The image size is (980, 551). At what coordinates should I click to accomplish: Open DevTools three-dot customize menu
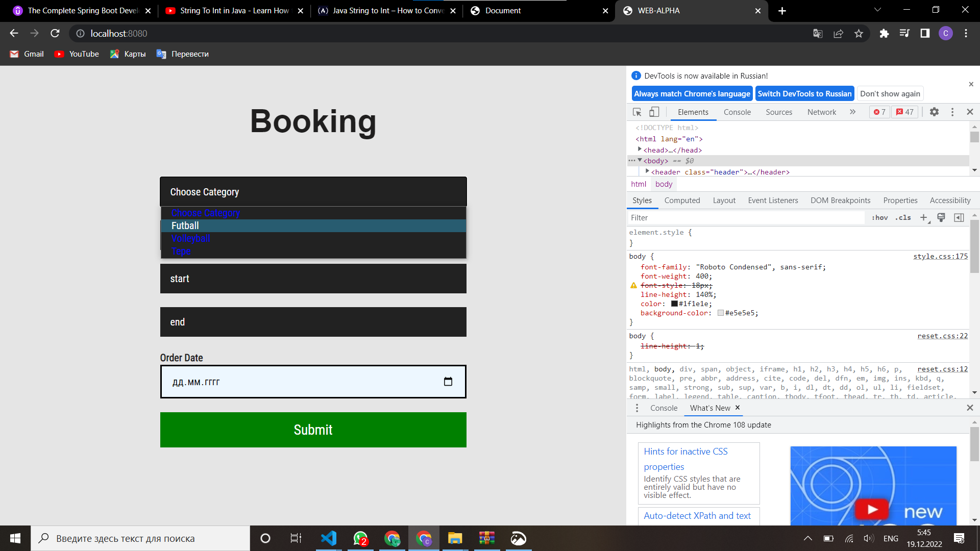(952, 112)
